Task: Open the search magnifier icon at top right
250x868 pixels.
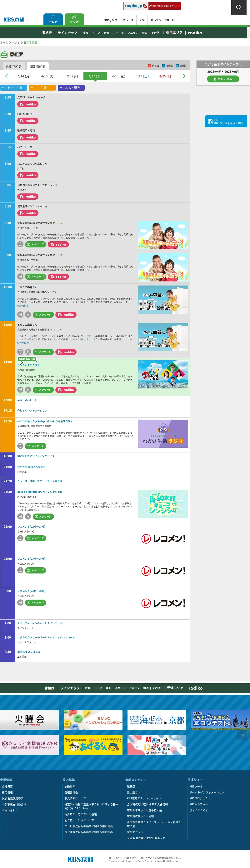Action: (x=238, y=7)
